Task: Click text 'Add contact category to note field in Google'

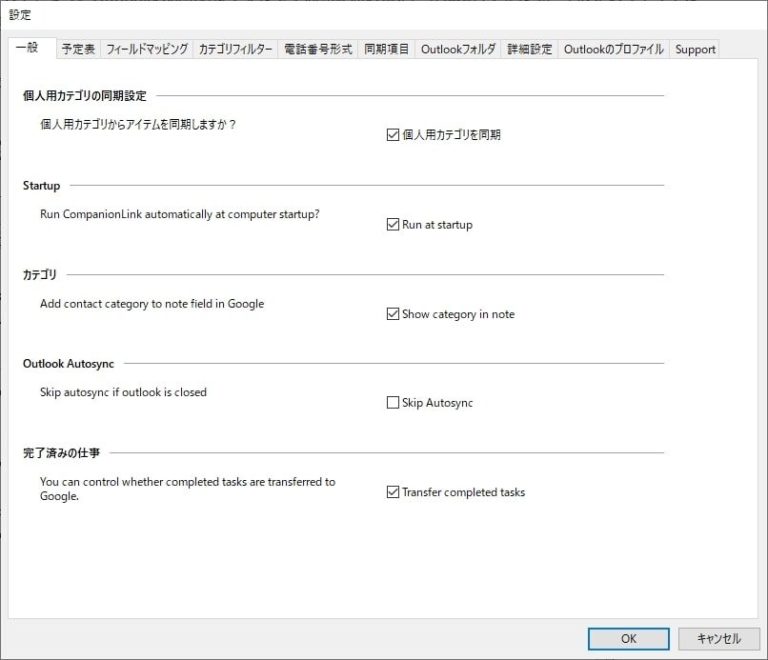Action: 152,304
